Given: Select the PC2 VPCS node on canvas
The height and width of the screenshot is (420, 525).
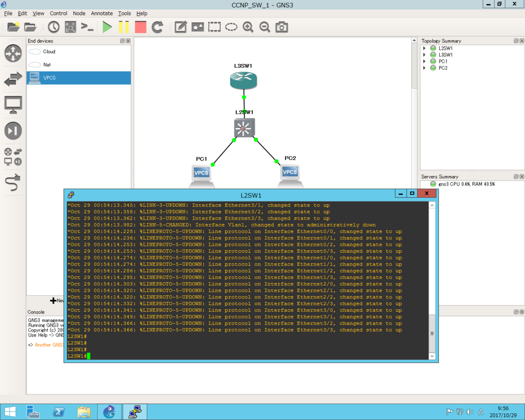Looking at the screenshot, I should pos(290,175).
